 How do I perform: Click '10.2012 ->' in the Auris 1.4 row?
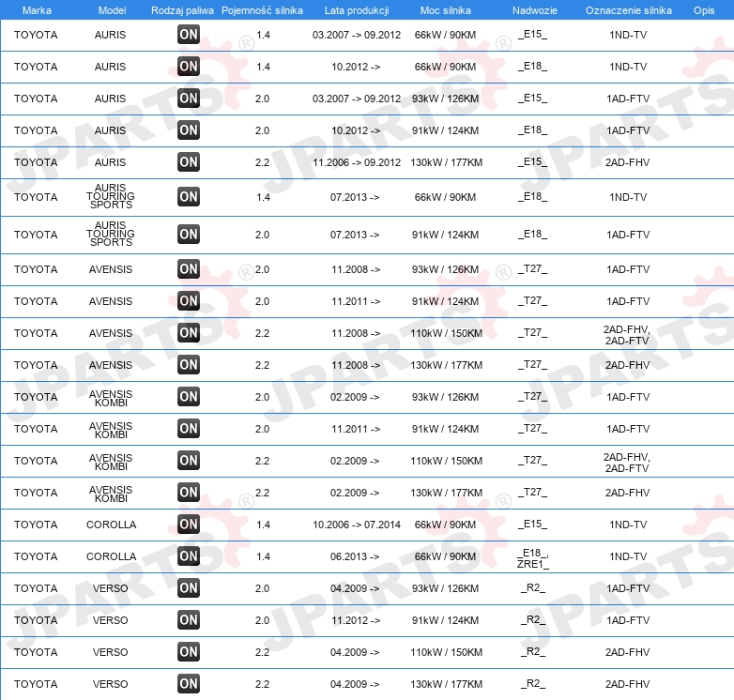point(356,67)
